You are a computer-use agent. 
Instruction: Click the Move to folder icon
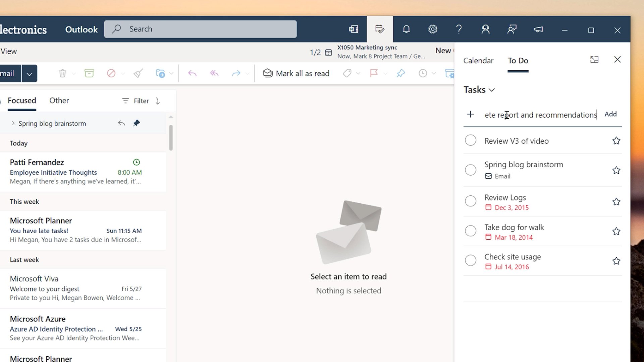160,73
